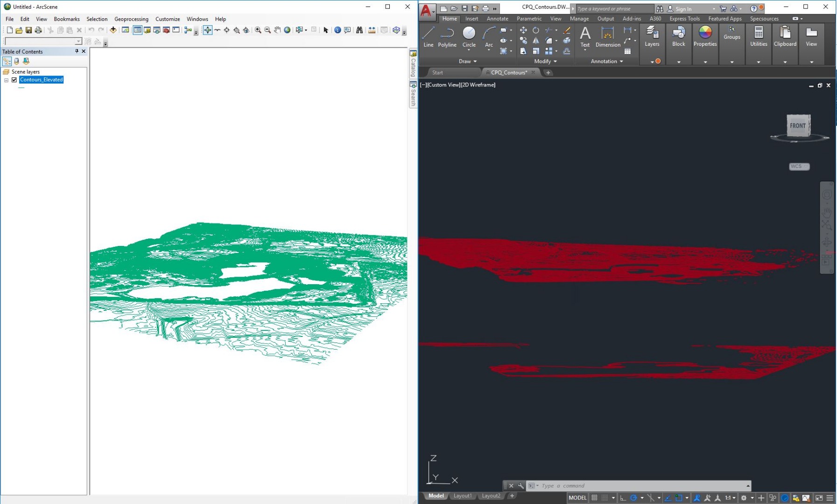Click the Dimension tool in AutoCAD
Image resolution: width=837 pixels, height=504 pixels.
tap(608, 37)
